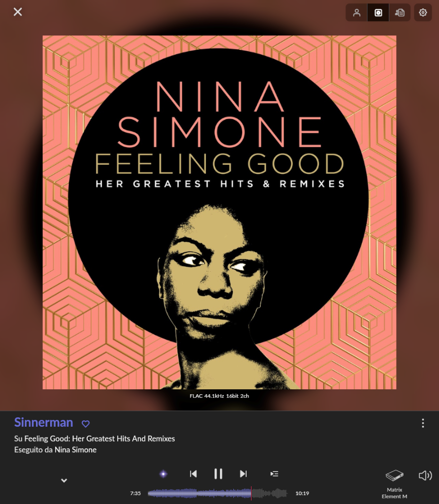Switch to lyrics and credits view
Screen dimensions: 439x504
click(x=400, y=12)
